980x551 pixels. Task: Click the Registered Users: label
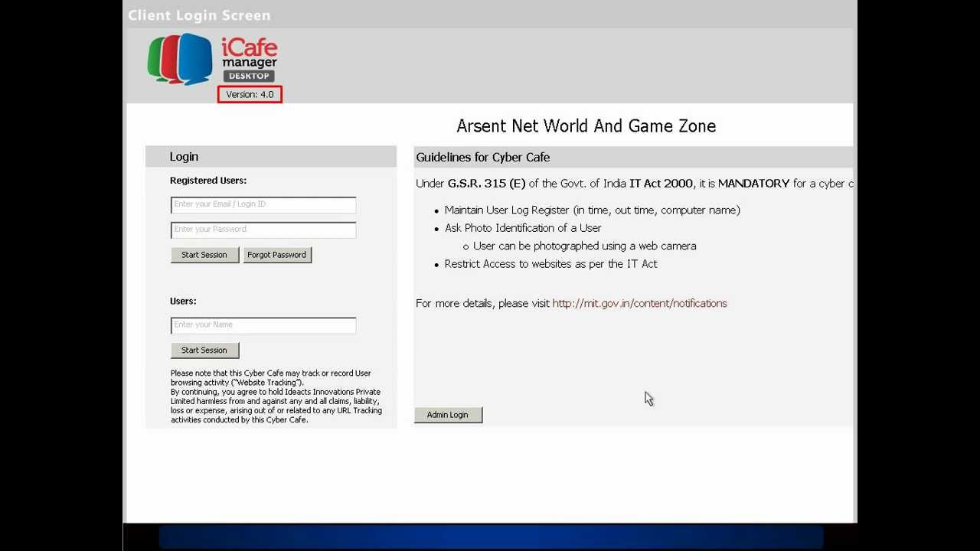[x=208, y=181]
